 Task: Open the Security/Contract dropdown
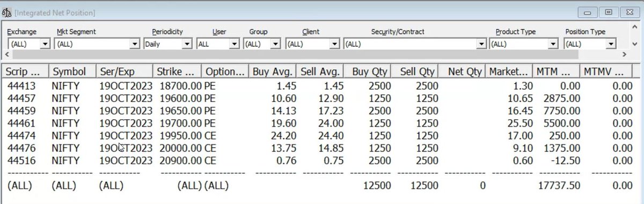pos(482,44)
